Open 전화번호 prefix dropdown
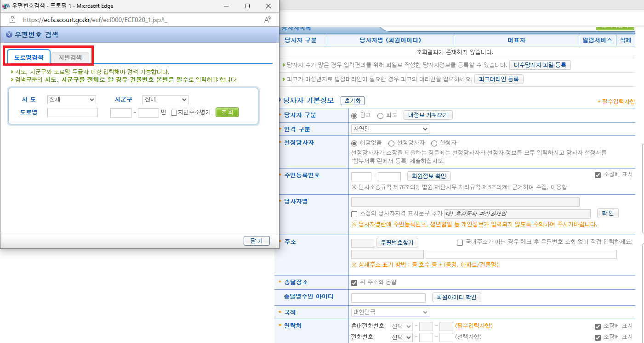Image resolution: width=644 pixels, height=343 pixels. click(401, 337)
